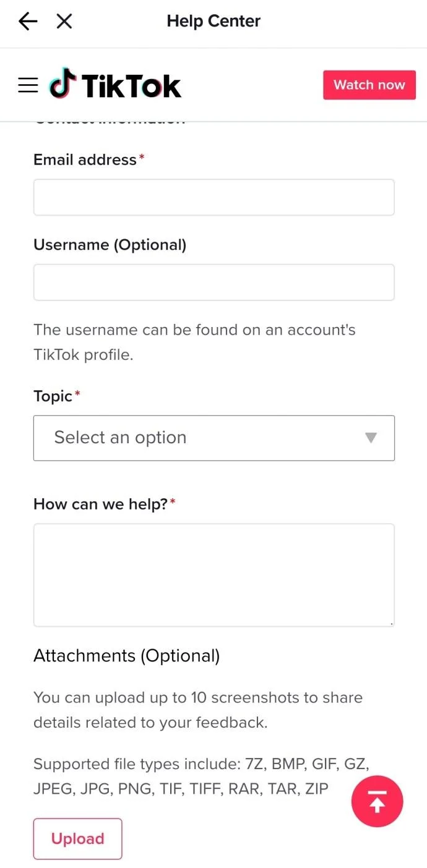
Task: Click the Watch now button
Action: point(369,85)
